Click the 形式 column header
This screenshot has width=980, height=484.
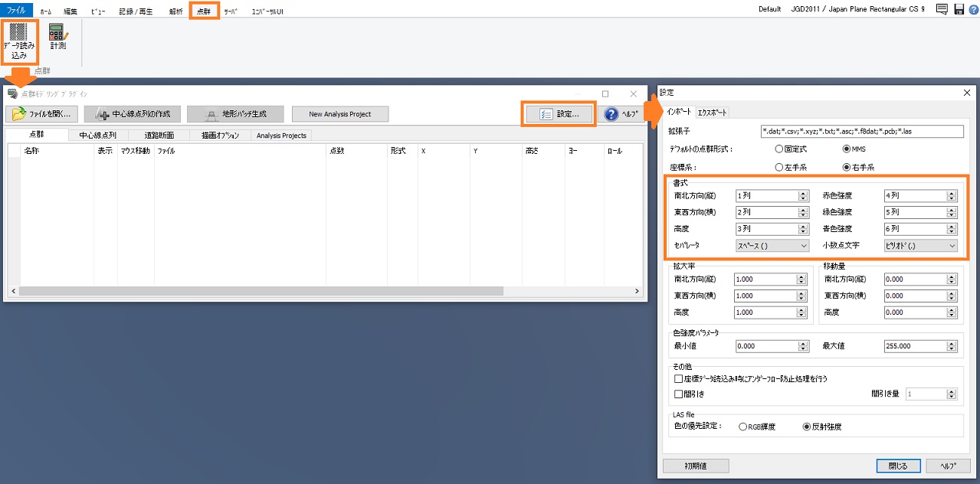click(402, 151)
